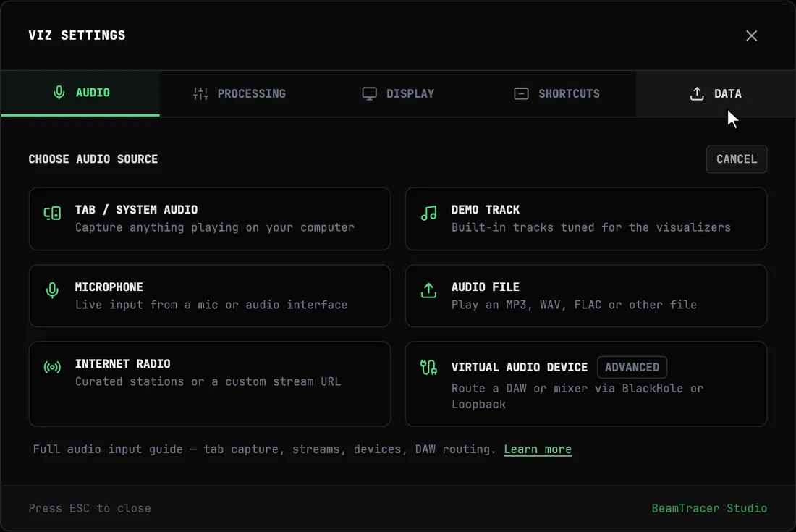This screenshot has height=532, width=796.
Task: Click 'Press ESC to close' hint
Action: [89, 508]
